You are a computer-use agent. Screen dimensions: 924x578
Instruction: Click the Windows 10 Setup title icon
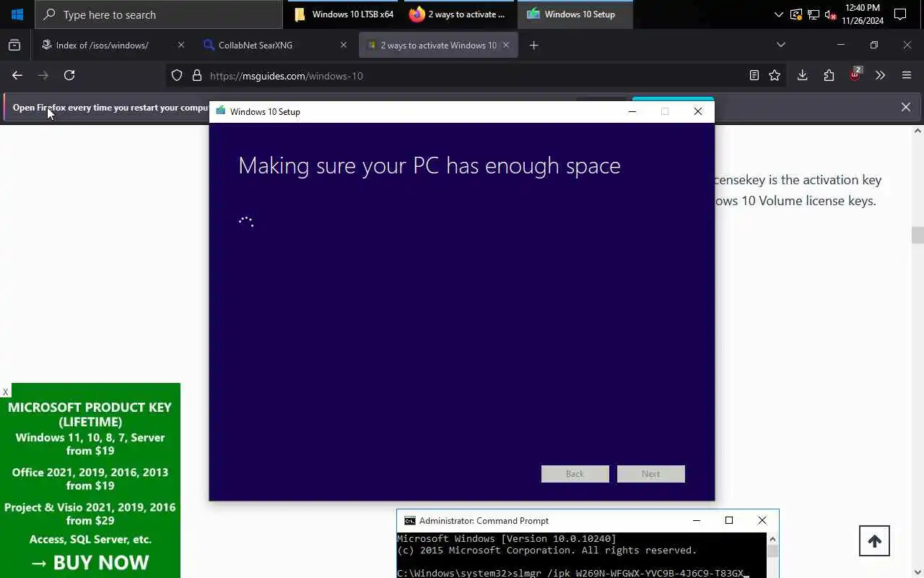point(221,111)
